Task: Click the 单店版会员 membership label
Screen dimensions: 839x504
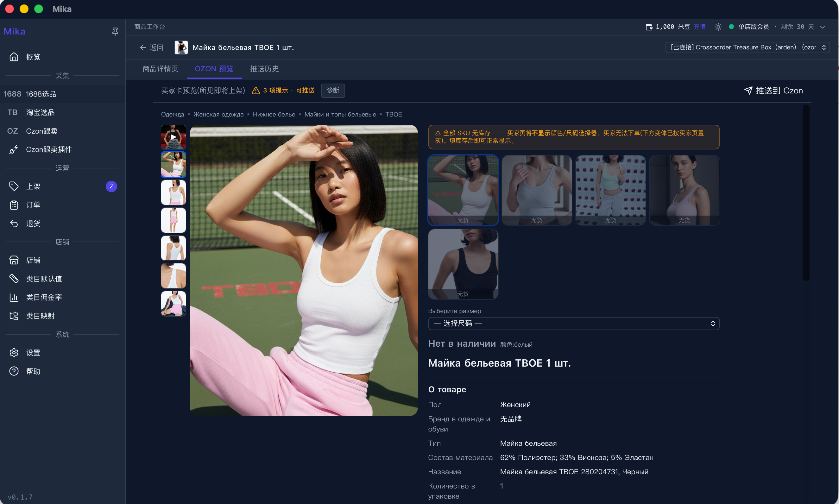Action: click(x=754, y=27)
